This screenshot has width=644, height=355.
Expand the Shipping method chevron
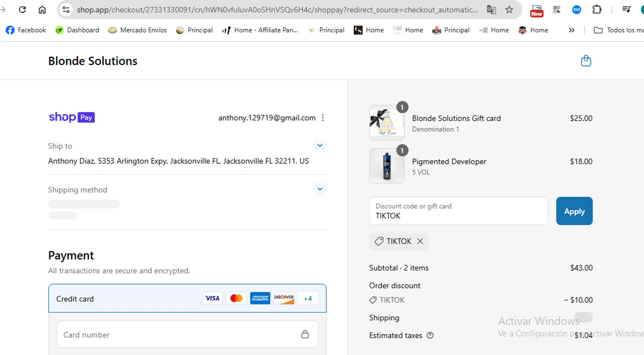tap(320, 189)
